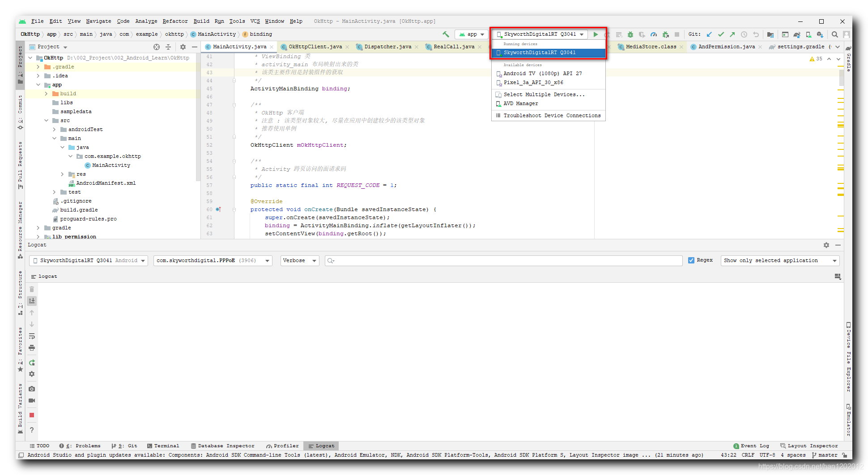Viewport: 868px width, 475px height.
Task: Click the master Git branch in status bar
Action: [x=824, y=455]
